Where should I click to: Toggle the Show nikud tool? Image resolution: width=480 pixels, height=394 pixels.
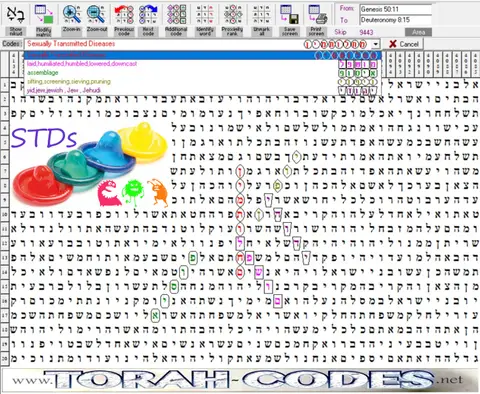coord(16,20)
